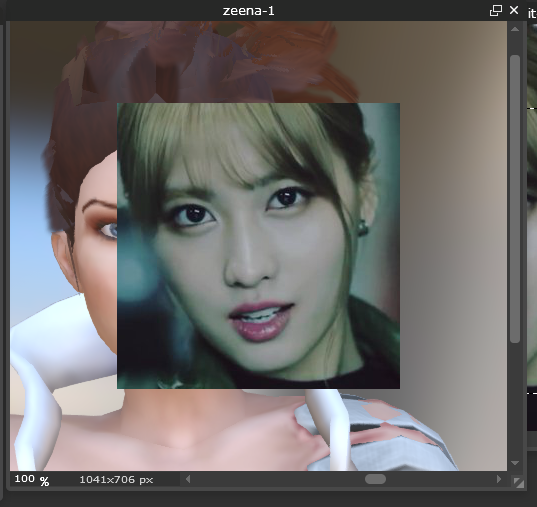This screenshot has width=537, height=507.
Task: Click the 100 zoom percentage field
Action: point(24,479)
